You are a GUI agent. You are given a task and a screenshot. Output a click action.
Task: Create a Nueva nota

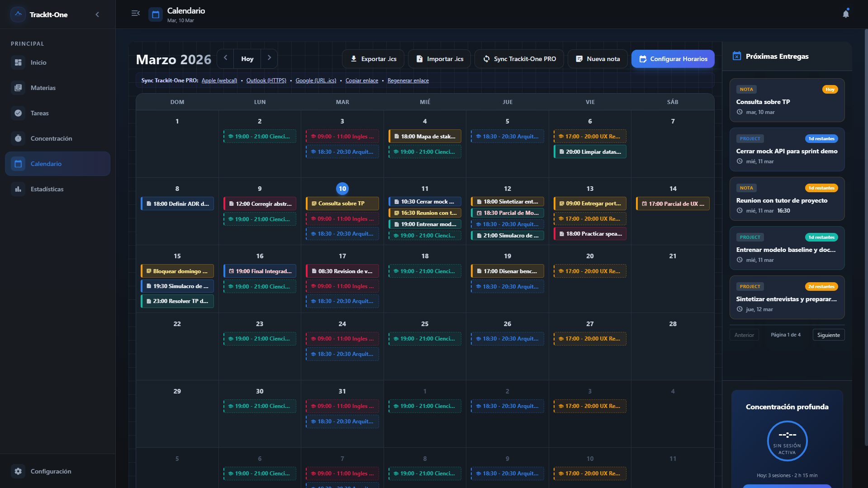pos(598,59)
